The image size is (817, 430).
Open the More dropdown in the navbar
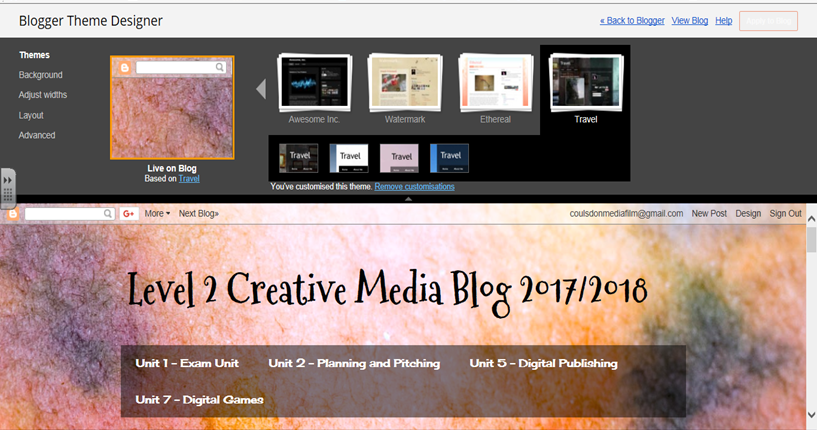coord(157,214)
